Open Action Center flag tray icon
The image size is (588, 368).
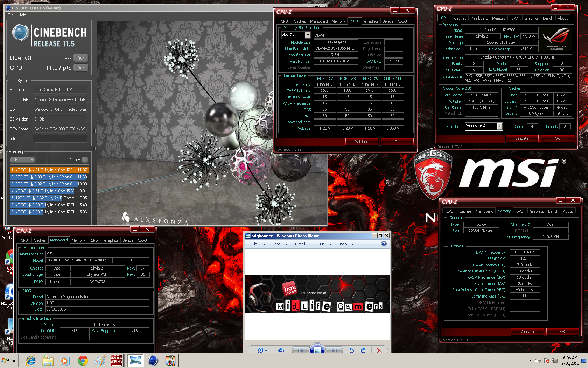tap(546, 361)
